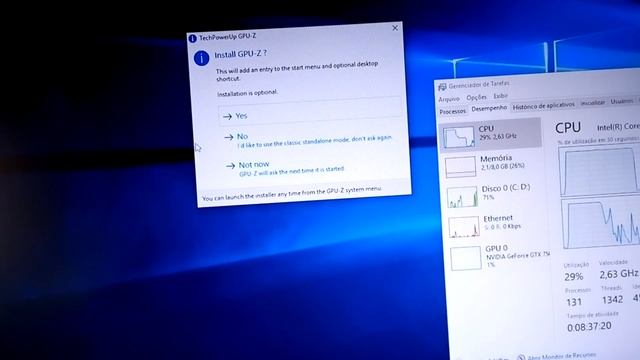Click the 1342 threads value
The image size is (640, 360).
coord(613,300)
